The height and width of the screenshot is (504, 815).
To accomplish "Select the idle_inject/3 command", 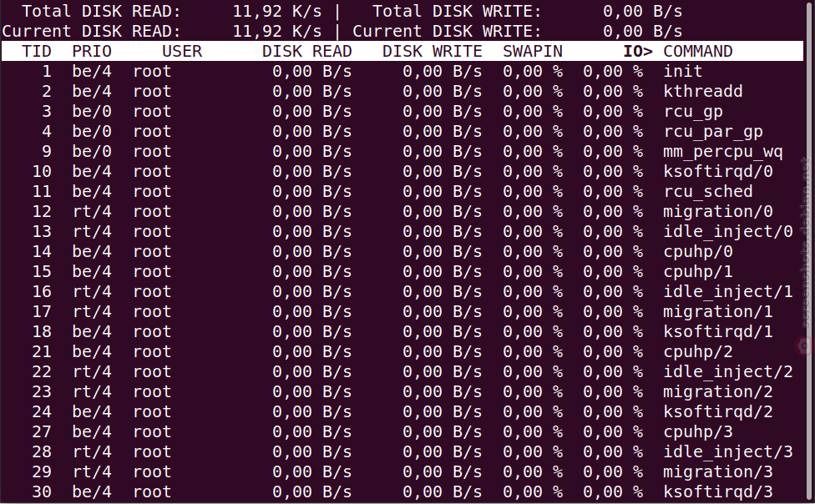I will tap(728, 452).
